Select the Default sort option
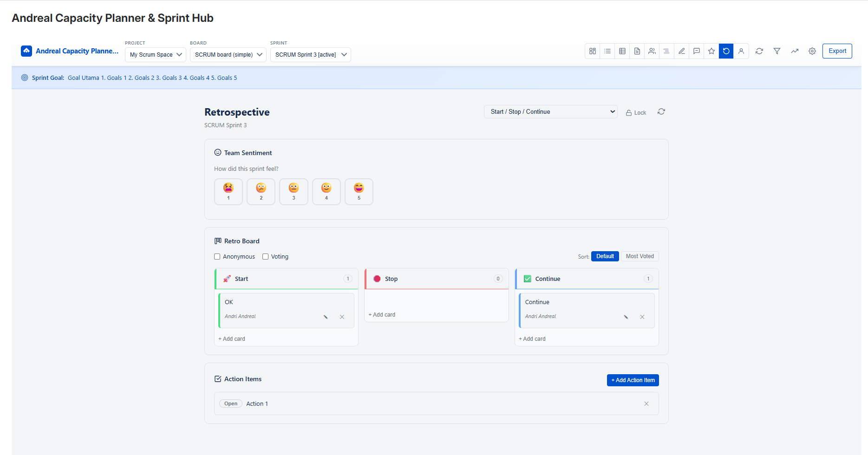This screenshot has width=868, height=455. (x=605, y=256)
